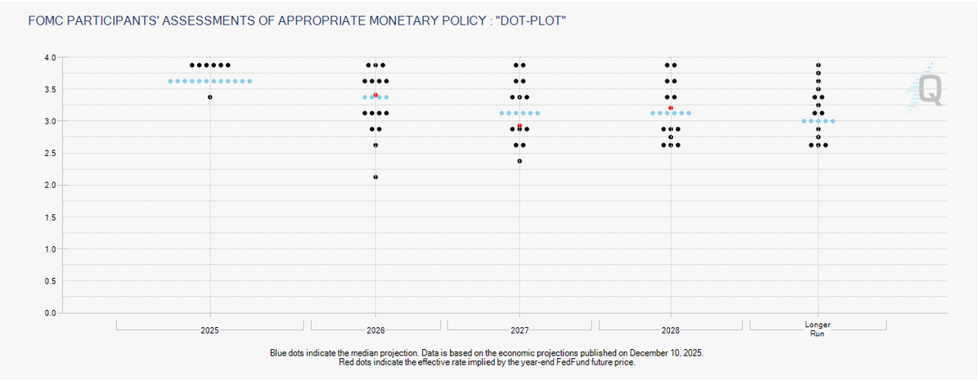Click the DOT-PLOT chart title
Viewport: 980px width, 381px height.
[x=297, y=19]
